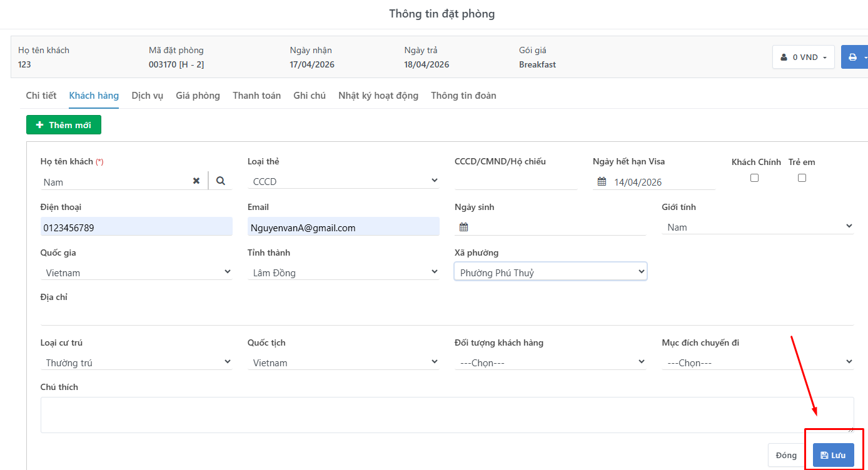The image size is (868, 470).
Task: Click the check-in date 17/04/2026
Action: [x=312, y=64]
